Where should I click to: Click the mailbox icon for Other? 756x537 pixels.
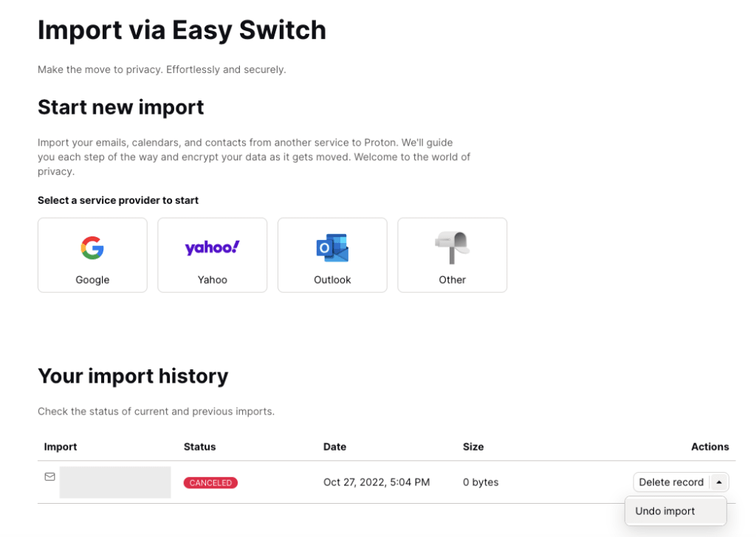453,247
